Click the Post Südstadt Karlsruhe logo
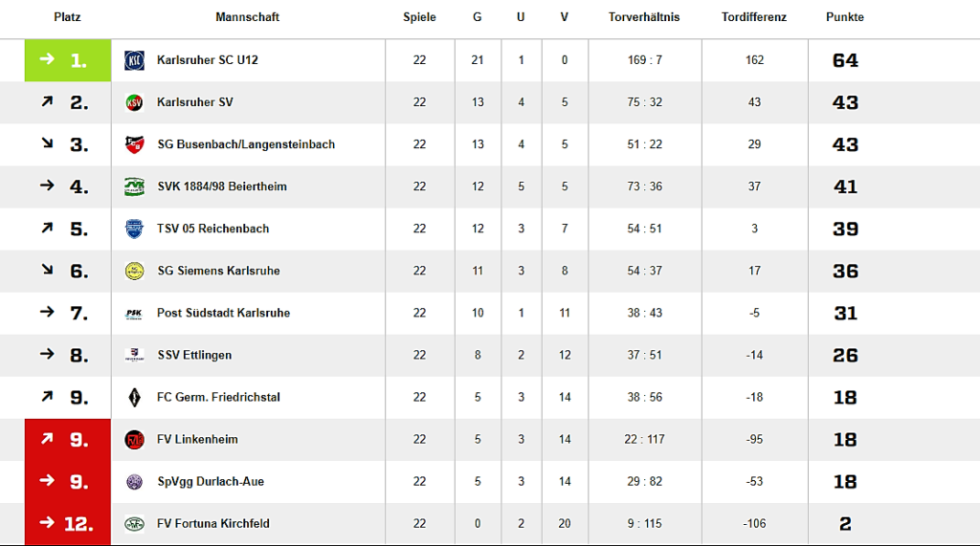 point(134,313)
